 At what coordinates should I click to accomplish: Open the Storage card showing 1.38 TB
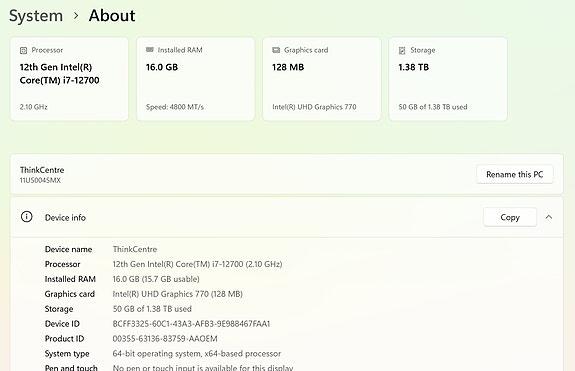pyautogui.click(x=448, y=78)
